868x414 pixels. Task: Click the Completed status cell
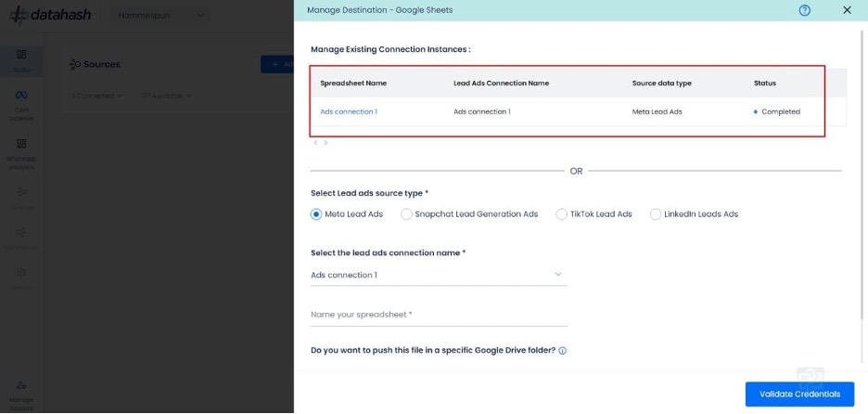[777, 111]
